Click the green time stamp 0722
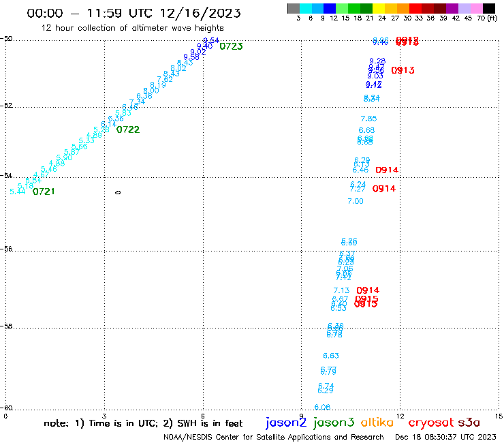Screen dimensions: 504x443 128,129
